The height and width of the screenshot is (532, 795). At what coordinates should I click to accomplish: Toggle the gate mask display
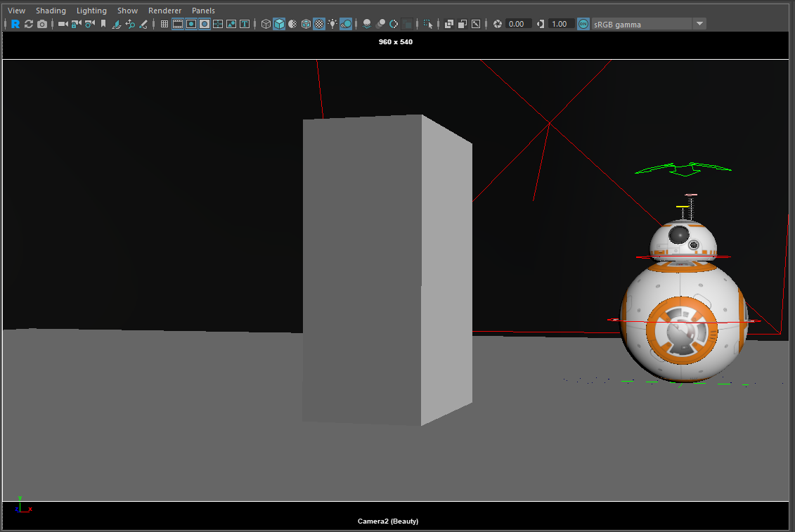click(x=205, y=24)
